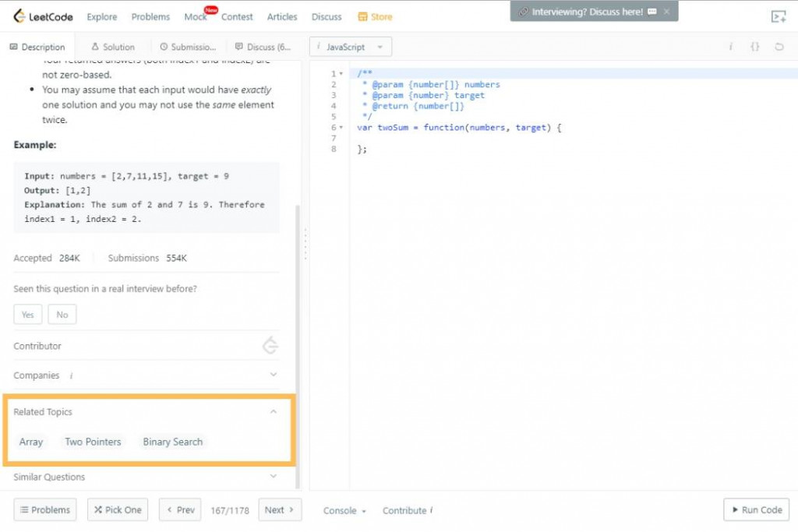Click the info icon beside Companies
This screenshot has width=798, height=532.
click(71, 375)
